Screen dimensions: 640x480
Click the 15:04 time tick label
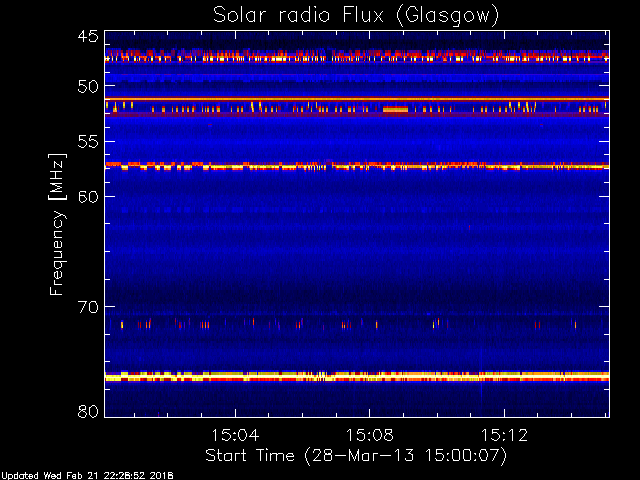[x=235, y=435]
